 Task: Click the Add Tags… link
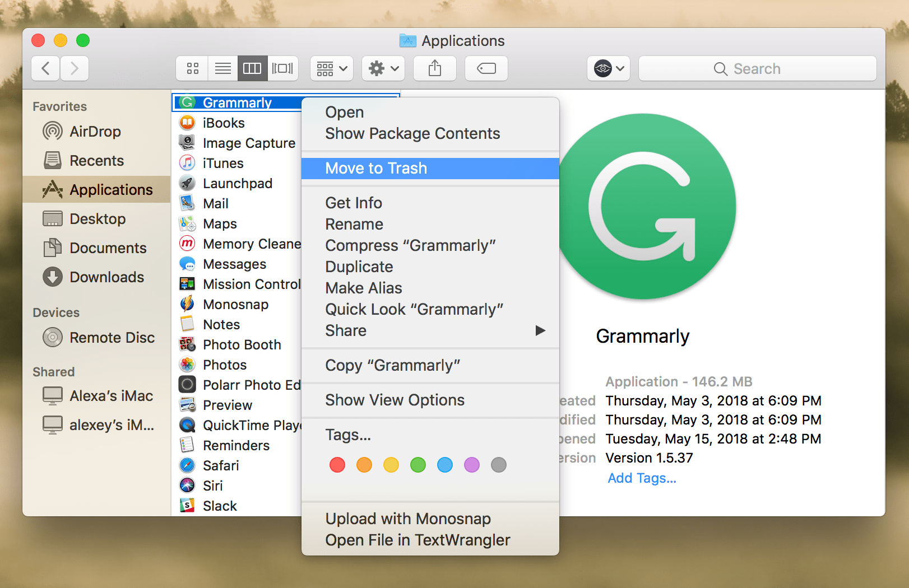[x=642, y=478]
